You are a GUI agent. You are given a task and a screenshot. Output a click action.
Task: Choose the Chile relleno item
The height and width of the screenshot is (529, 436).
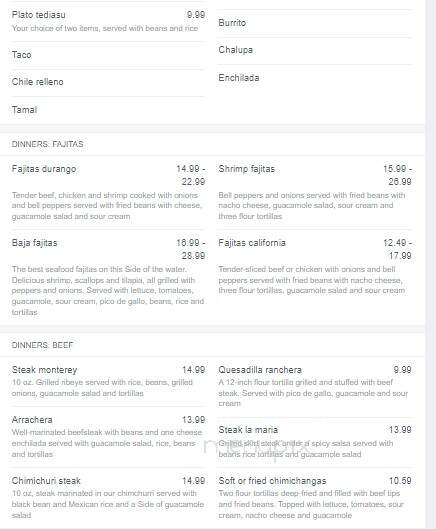(37, 82)
